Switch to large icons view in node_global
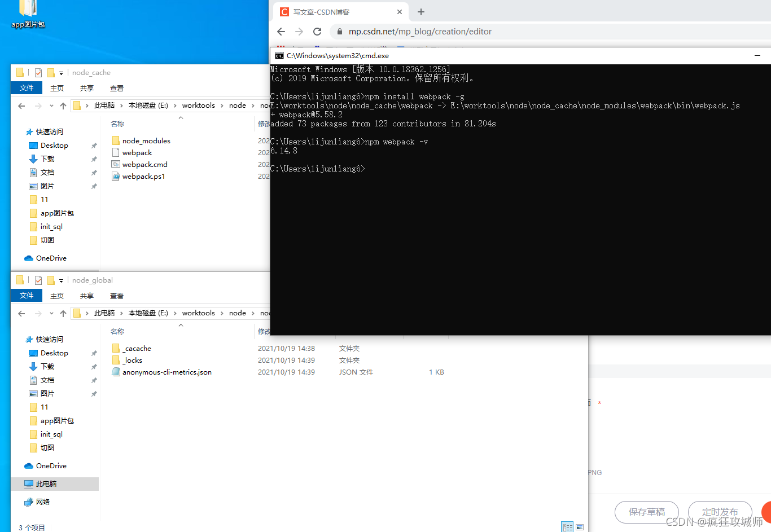This screenshot has height=532, width=771. coord(580,527)
